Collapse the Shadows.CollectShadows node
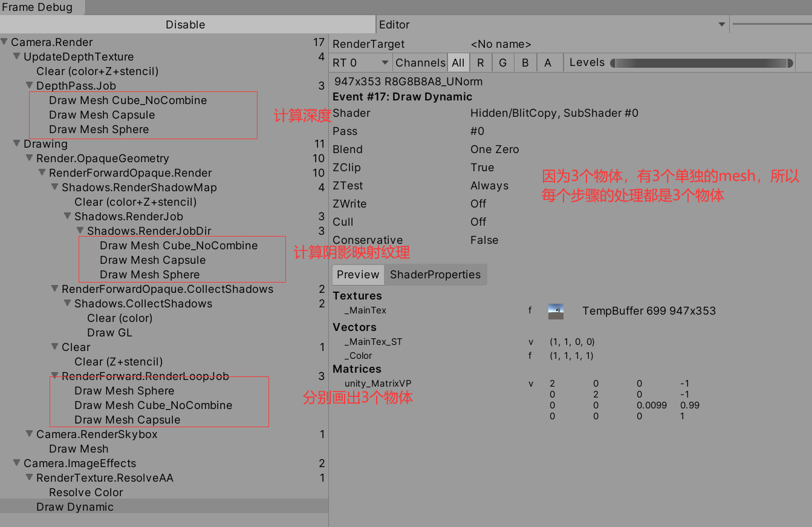812x527 pixels. (68, 304)
